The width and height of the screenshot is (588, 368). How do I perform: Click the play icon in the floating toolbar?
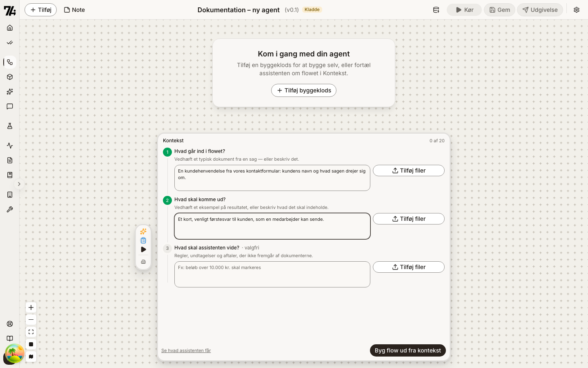click(143, 249)
